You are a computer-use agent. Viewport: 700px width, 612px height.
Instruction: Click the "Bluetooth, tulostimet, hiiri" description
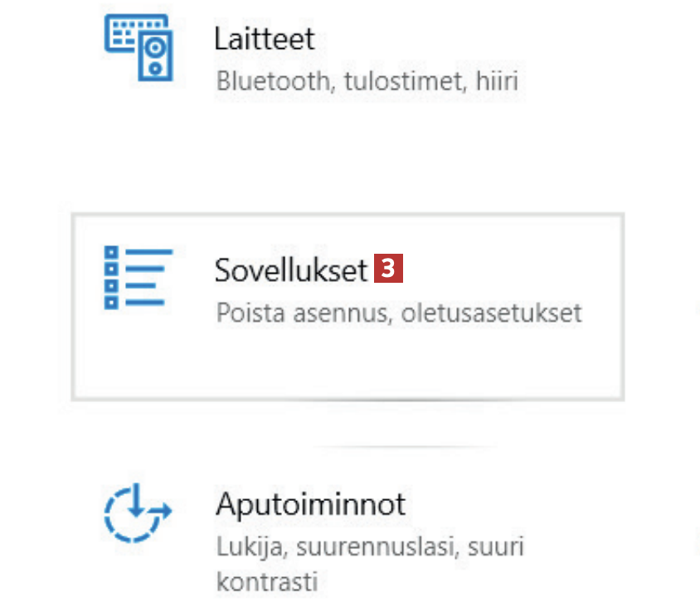[367, 82]
